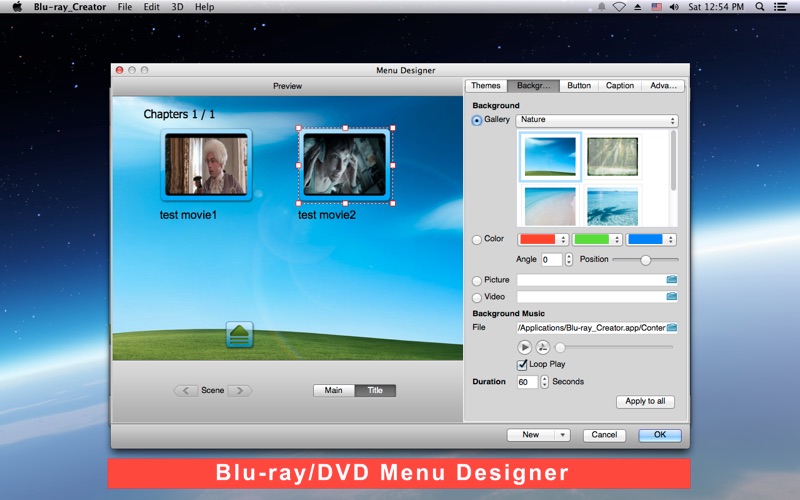Image resolution: width=800 pixels, height=500 pixels.
Task: Click the notification bell in the menu bar
Action: tap(602, 7)
